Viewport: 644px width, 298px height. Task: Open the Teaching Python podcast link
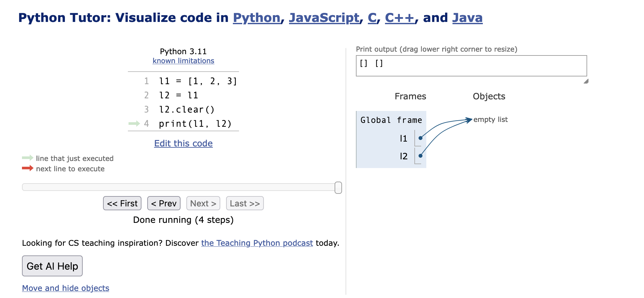[x=257, y=243]
